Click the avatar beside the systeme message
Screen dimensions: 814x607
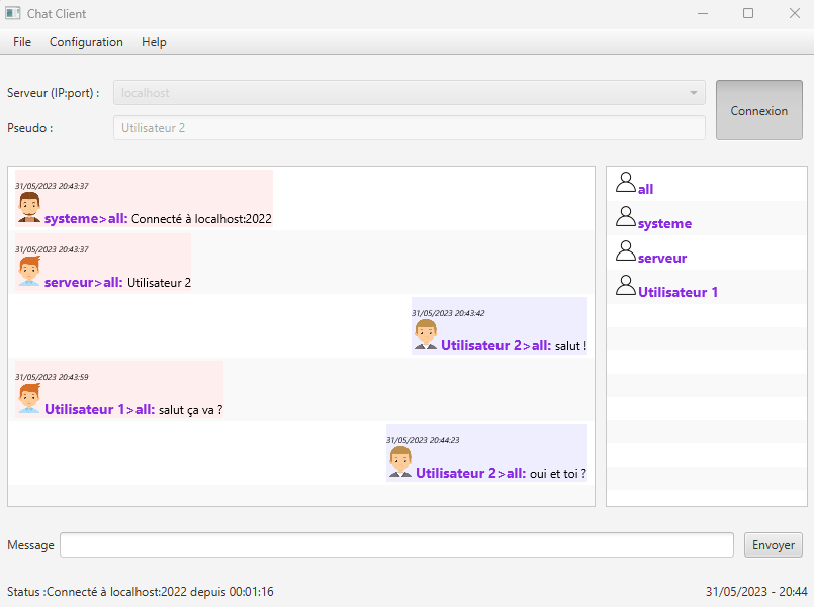click(29, 208)
